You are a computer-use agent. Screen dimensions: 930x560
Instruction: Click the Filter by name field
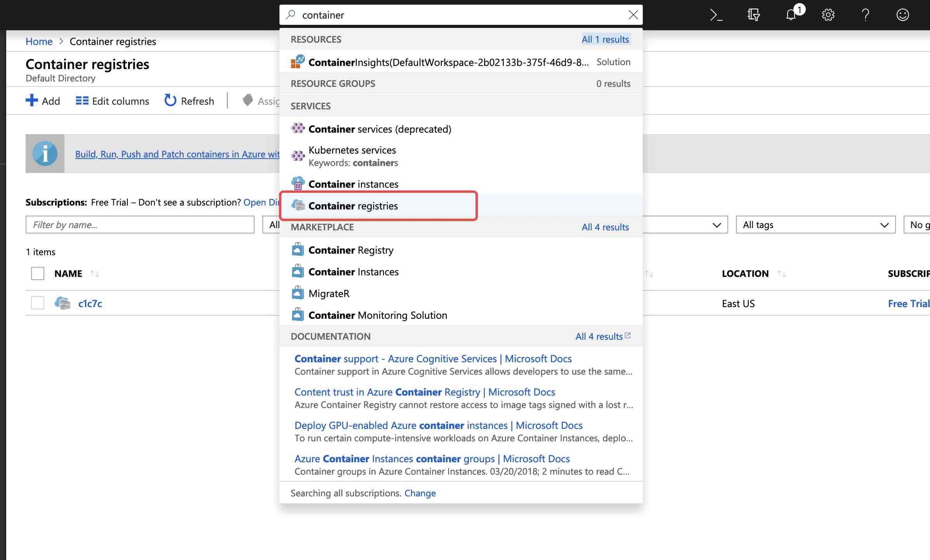click(x=140, y=225)
